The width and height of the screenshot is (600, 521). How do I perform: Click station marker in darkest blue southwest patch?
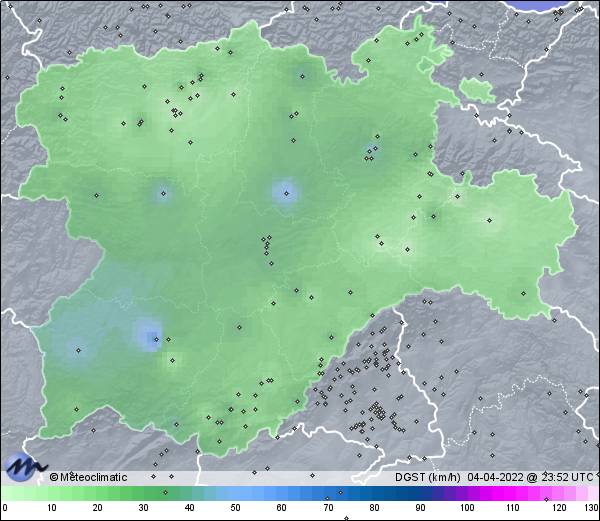(x=156, y=339)
